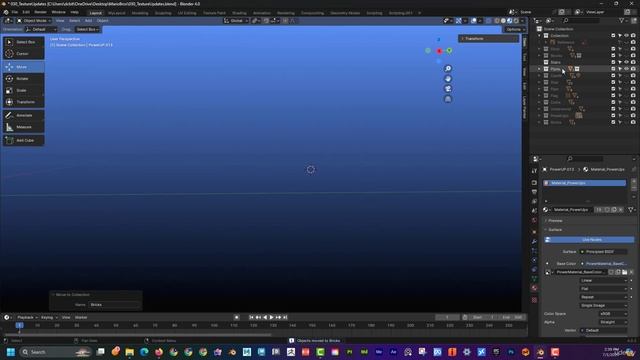This screenshot has width=640, height=360.
Task: Click the zoom view magnifier gizmo
Action: point(448,69)
